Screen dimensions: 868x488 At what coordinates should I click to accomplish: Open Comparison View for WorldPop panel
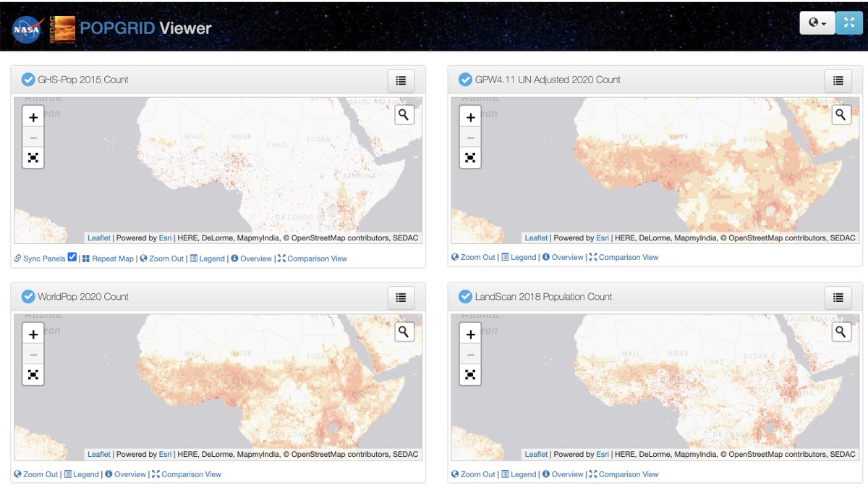point(187,474)
